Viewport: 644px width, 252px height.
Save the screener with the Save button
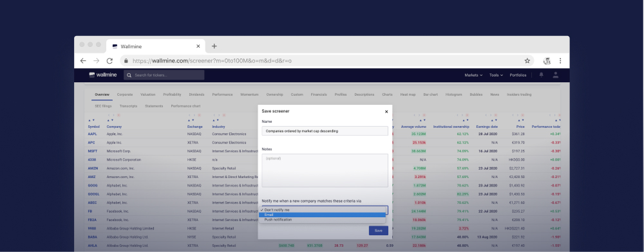(378, 231)
